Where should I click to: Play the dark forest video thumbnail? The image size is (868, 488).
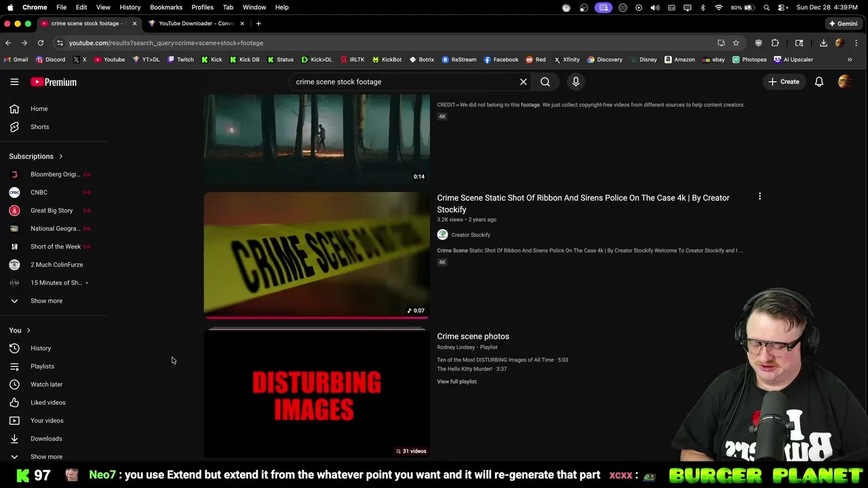tap(317, 139)
